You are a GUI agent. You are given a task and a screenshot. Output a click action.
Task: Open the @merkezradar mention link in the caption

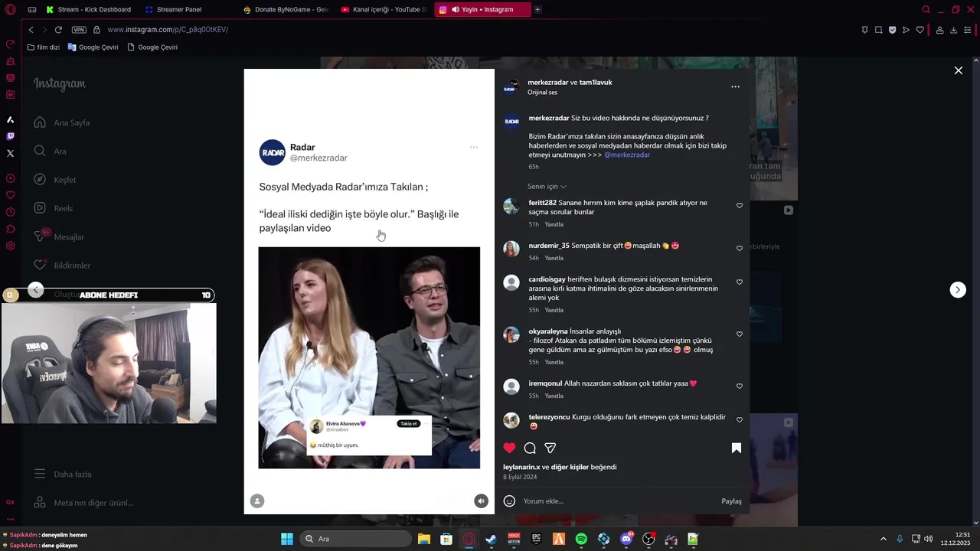(x=627, y=155)
